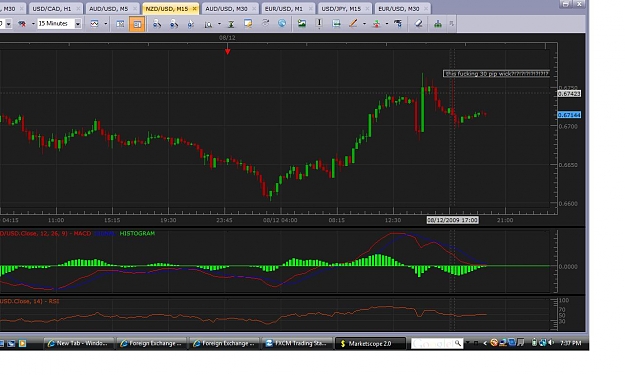Close the EUR/USD, M30 tab
Viewport: 625px width, 375px height.
tap(426, 8)
